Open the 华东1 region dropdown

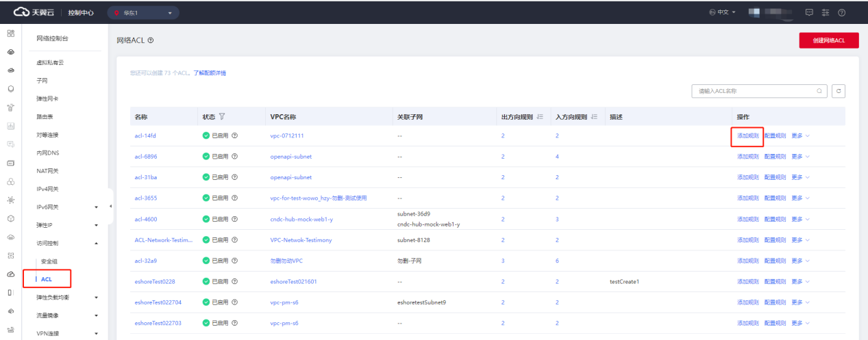[142, 13]
